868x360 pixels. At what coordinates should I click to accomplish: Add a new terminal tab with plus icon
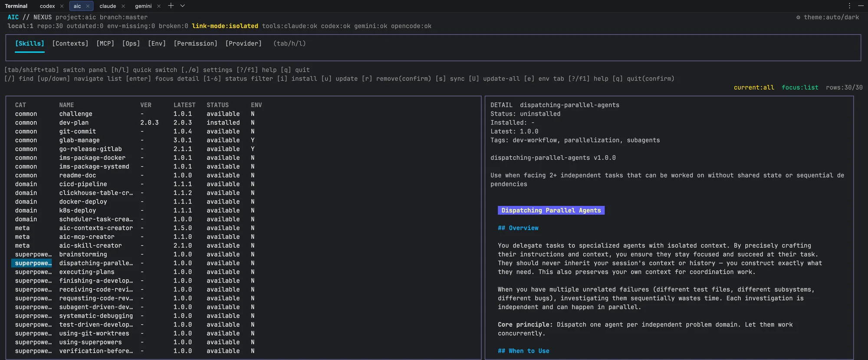click(x=171, y=6)
